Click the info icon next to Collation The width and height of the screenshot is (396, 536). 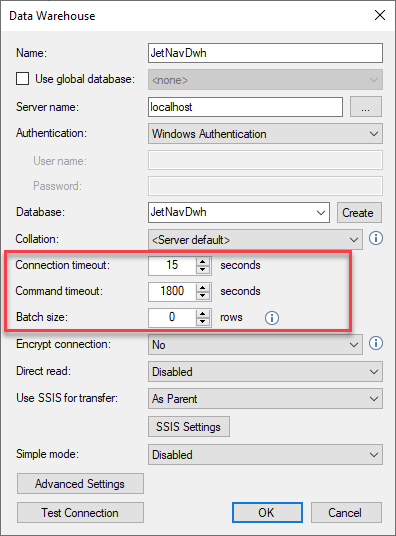coord(376,238)
